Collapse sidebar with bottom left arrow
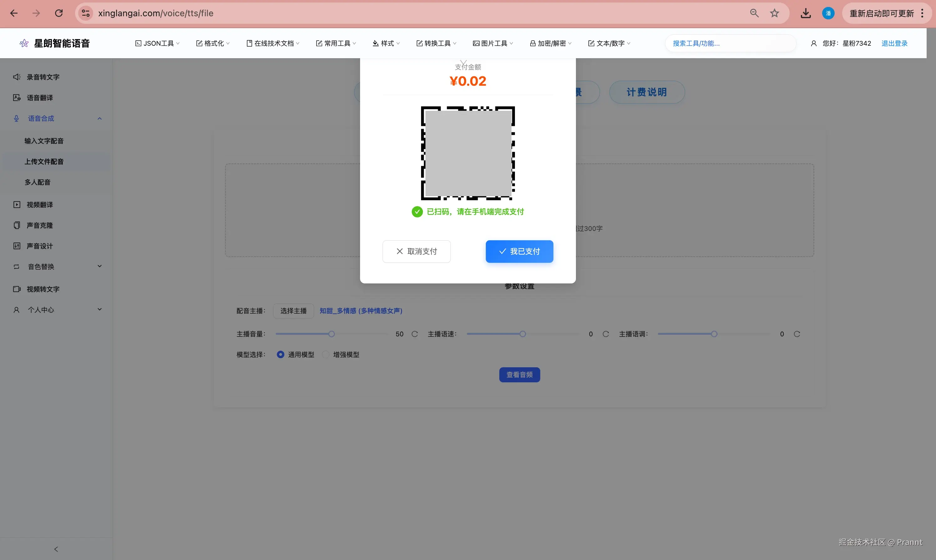936x560 pixels. point(56,549)
